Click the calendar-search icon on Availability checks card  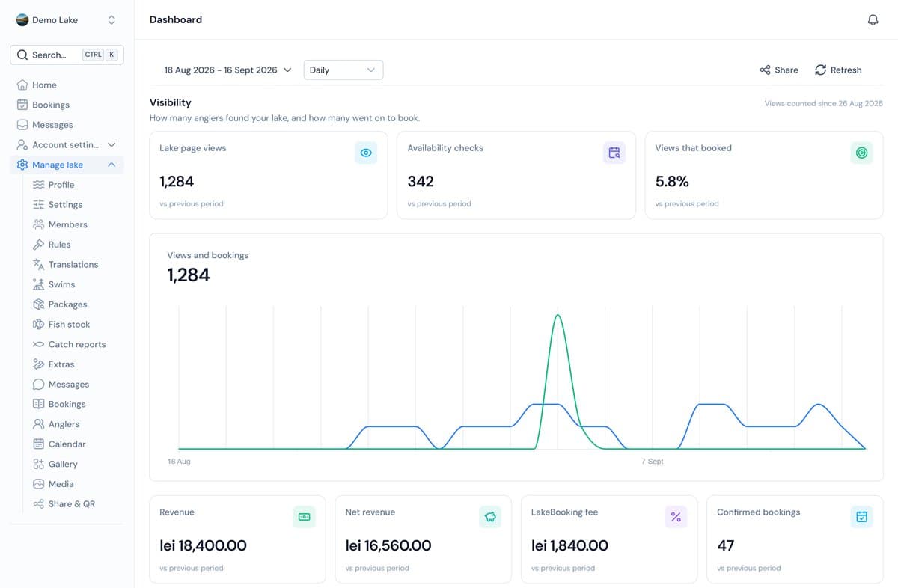pyautogui.click(x=614, y=153)
